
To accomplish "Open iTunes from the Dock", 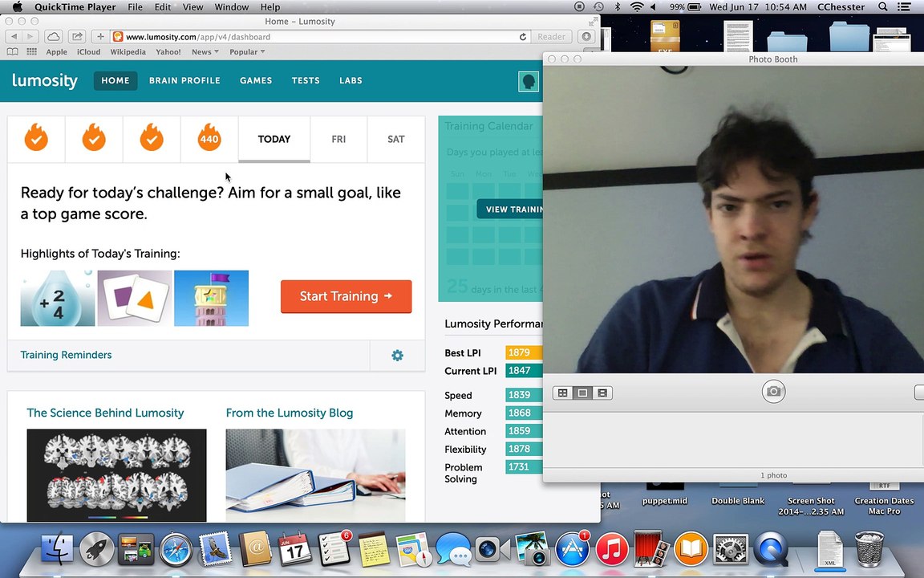I will coord(612,550).
